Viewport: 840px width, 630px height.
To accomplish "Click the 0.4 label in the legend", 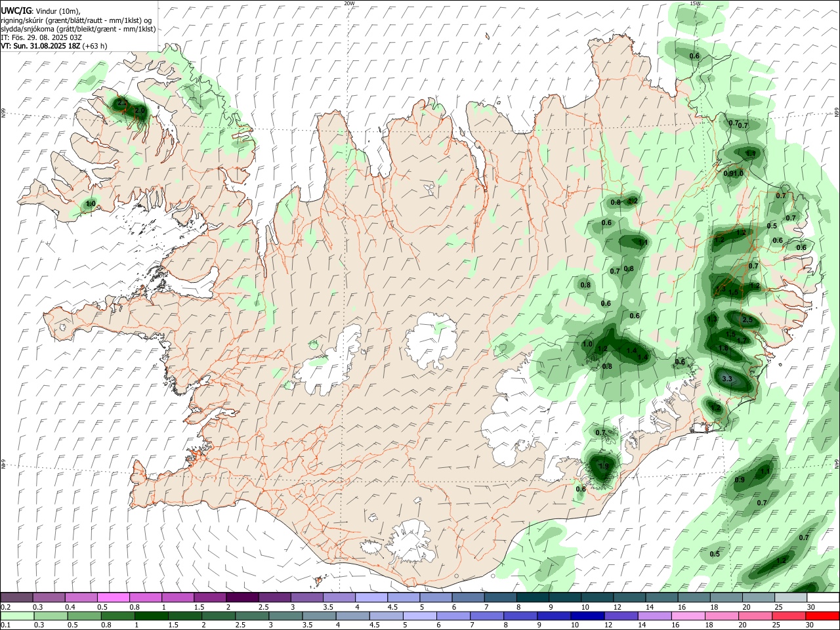I will click(x=70, y=607).
